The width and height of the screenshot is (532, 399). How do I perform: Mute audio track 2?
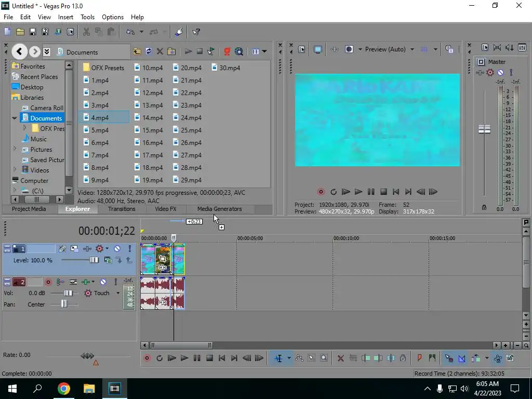tap(103, 282)
